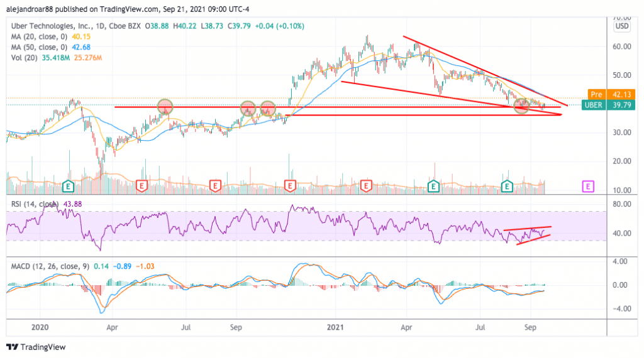This screenshot has height=358, width=644.
Task: Click the 60.00 price axis label
Action: coord(622,46)
